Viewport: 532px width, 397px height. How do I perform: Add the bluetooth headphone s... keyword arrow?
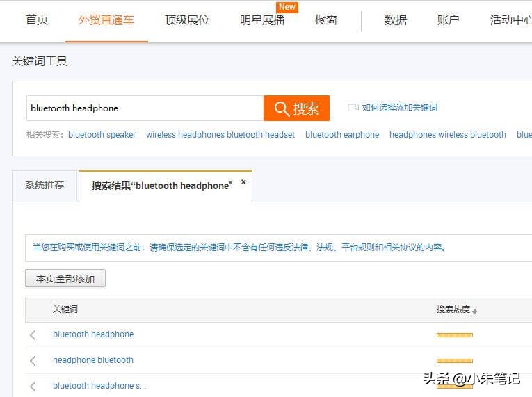tap(33, 386)
